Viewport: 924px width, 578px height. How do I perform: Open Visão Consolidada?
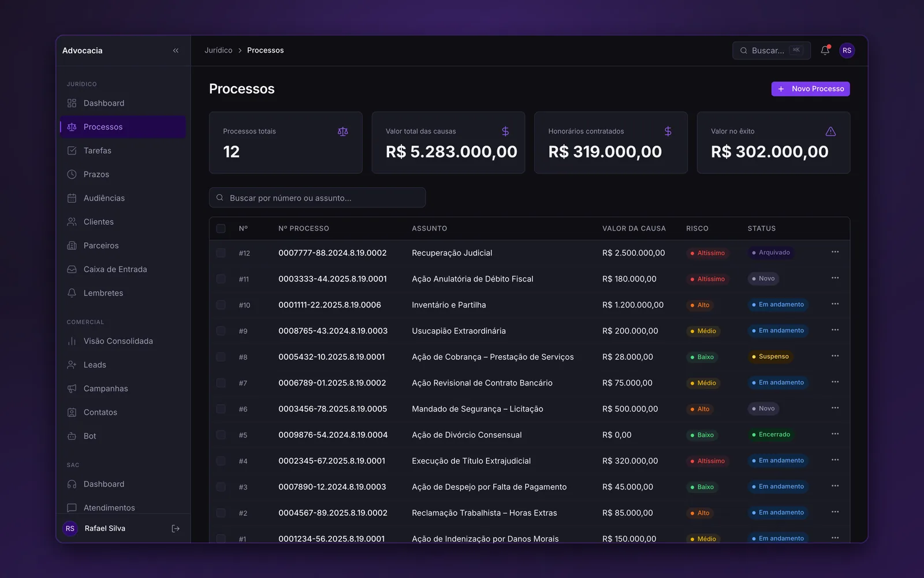[x=123, y=341]
